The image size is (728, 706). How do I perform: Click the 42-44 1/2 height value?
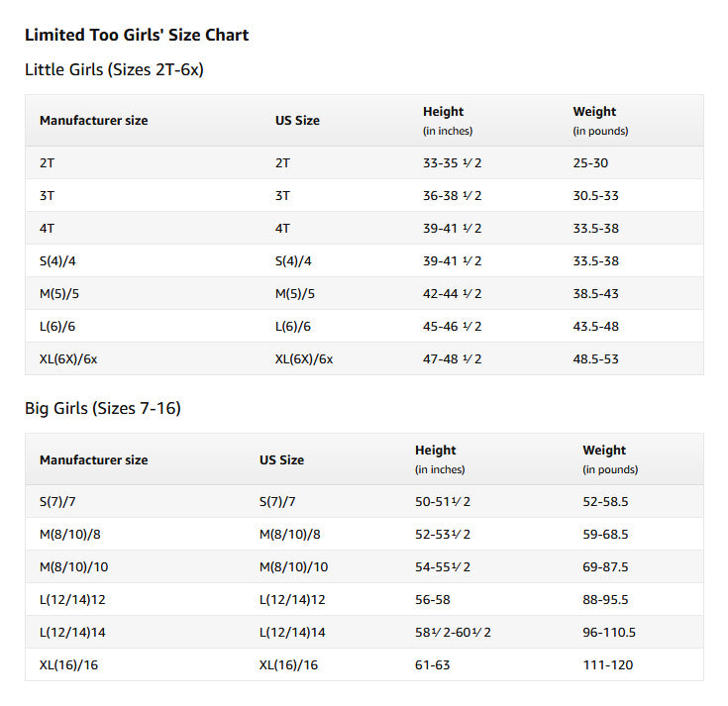tap(453, 294)
